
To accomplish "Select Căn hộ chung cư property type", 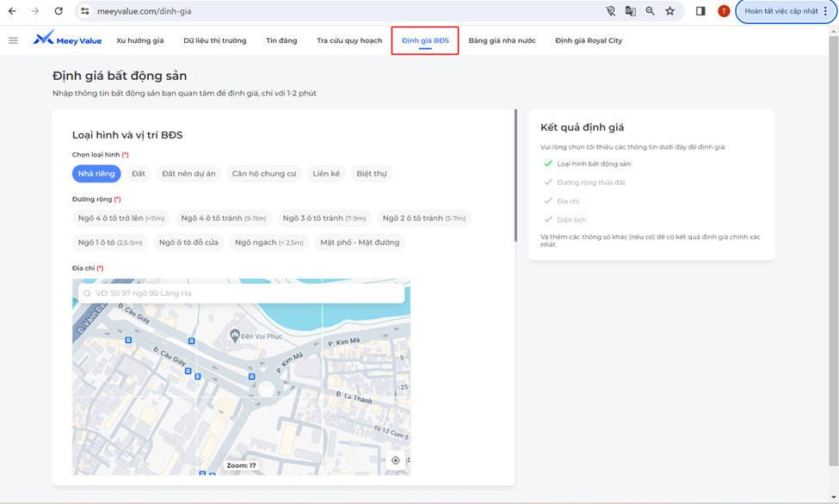I will [x=263, y=174].
